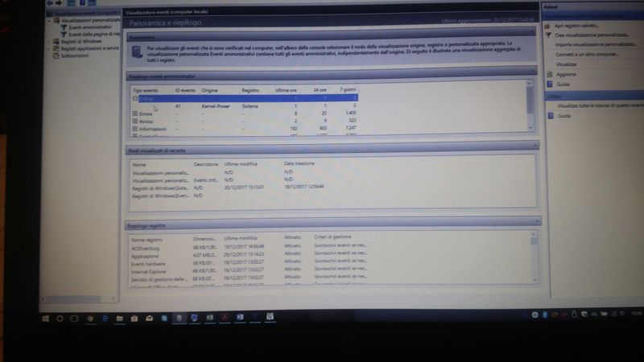
Task: Click the Registri di Windows folder icon
Action: pyautogui.click(x=56, y=42)
